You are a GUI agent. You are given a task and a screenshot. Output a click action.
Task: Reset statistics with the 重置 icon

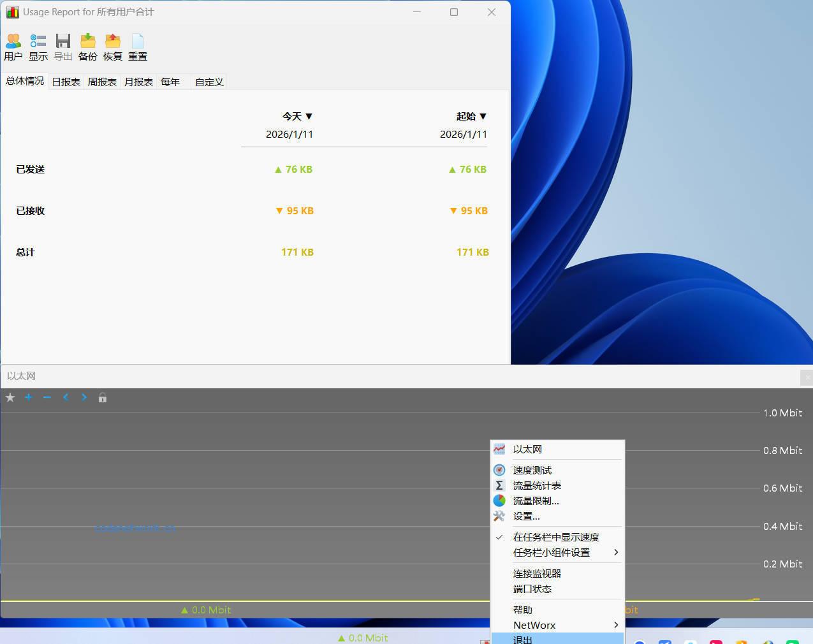(x=137, y=45)
